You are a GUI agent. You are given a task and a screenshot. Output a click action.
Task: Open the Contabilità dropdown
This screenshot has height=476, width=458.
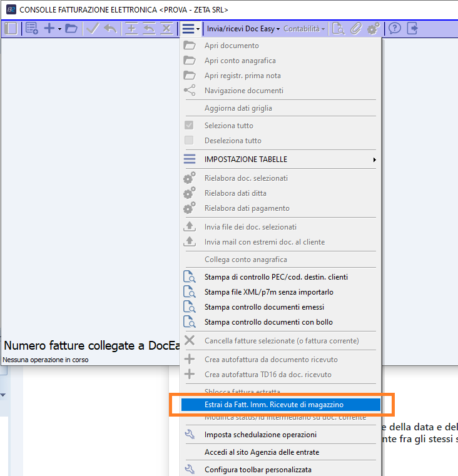[x=304, y=29]
